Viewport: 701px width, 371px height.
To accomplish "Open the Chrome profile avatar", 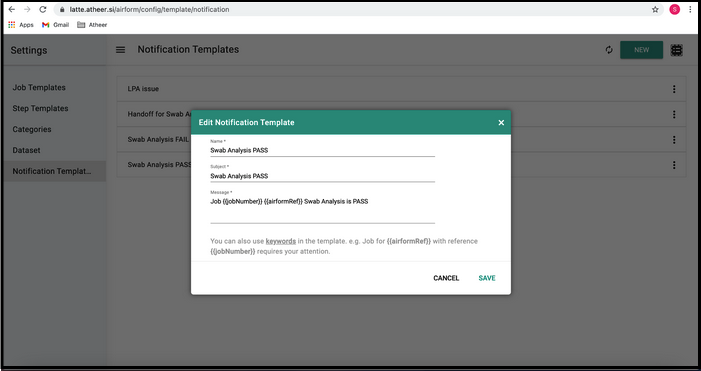I will tap(674, 9).
